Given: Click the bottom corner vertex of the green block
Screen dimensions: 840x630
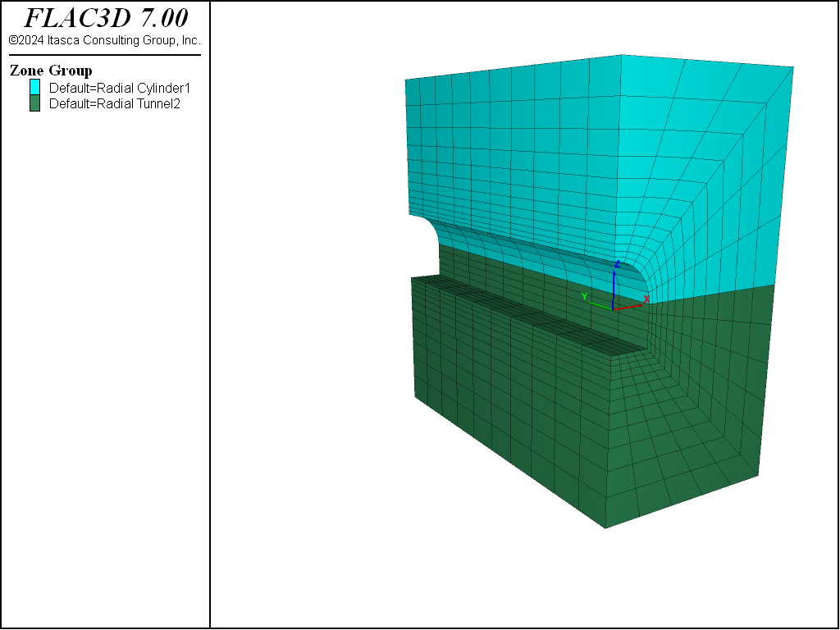Looking at the screenshot, I should point(605,528).
